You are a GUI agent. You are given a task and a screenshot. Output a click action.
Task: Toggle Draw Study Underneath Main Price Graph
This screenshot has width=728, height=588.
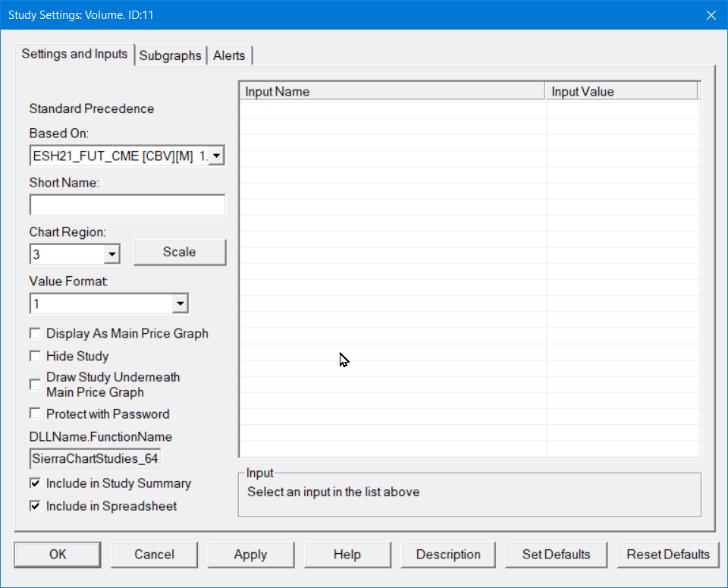(x=35, y=385)
